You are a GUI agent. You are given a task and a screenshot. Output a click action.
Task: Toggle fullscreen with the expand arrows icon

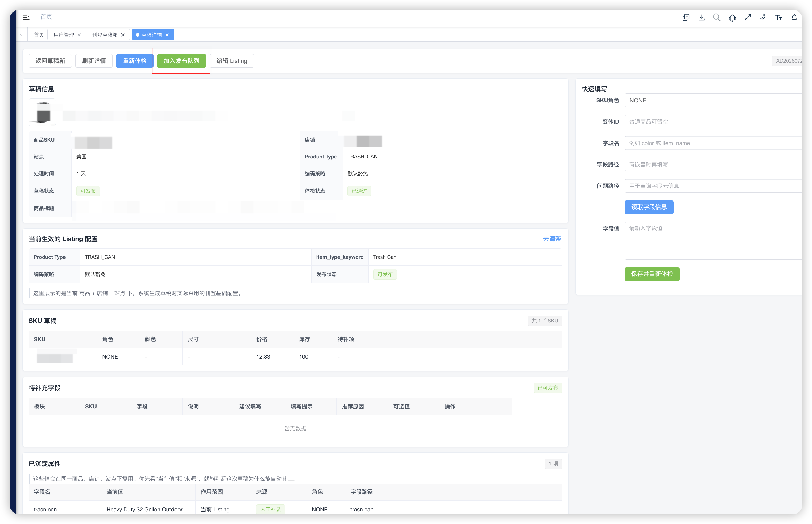point(748,17)
